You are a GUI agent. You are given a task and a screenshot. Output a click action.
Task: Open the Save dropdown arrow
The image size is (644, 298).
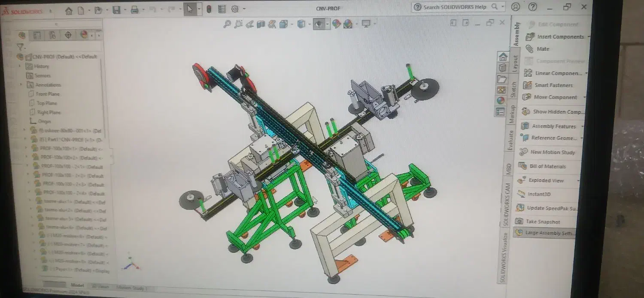[x=125, y=10]
